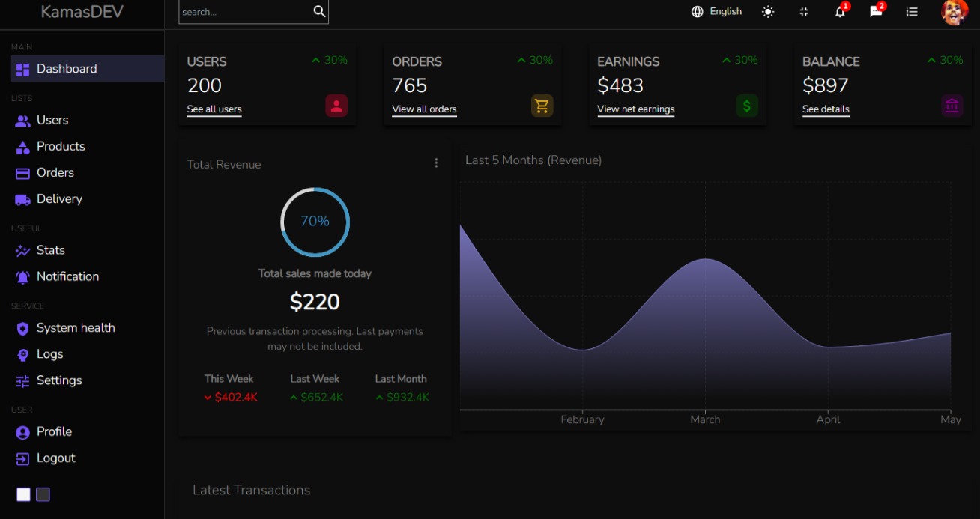Click the March label on revenue chart

click(705, 420)
